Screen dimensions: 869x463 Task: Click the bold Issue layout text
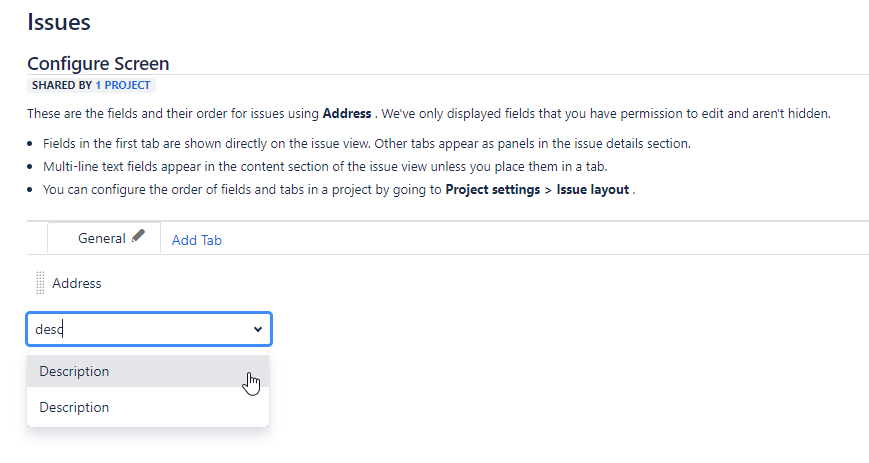[592, 190]
